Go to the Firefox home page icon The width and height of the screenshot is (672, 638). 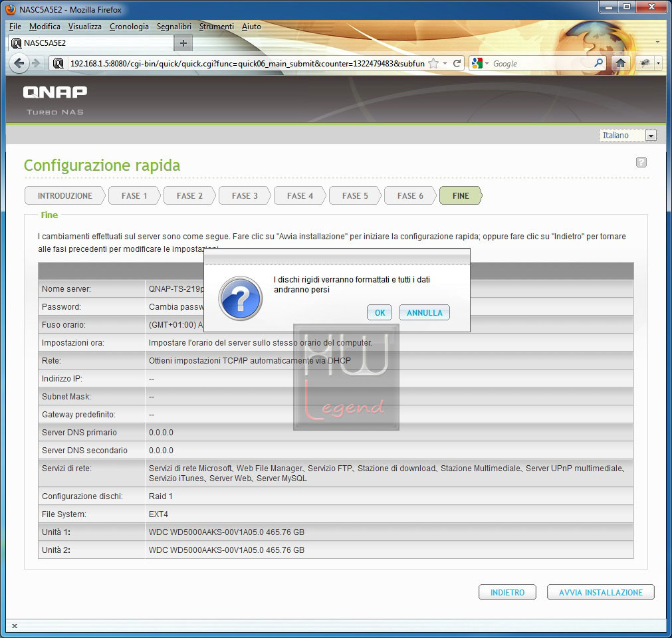click(620, 63)
